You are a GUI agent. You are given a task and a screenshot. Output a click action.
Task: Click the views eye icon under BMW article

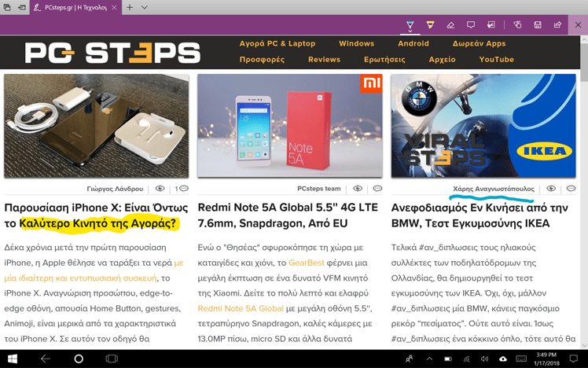[551, 189]
